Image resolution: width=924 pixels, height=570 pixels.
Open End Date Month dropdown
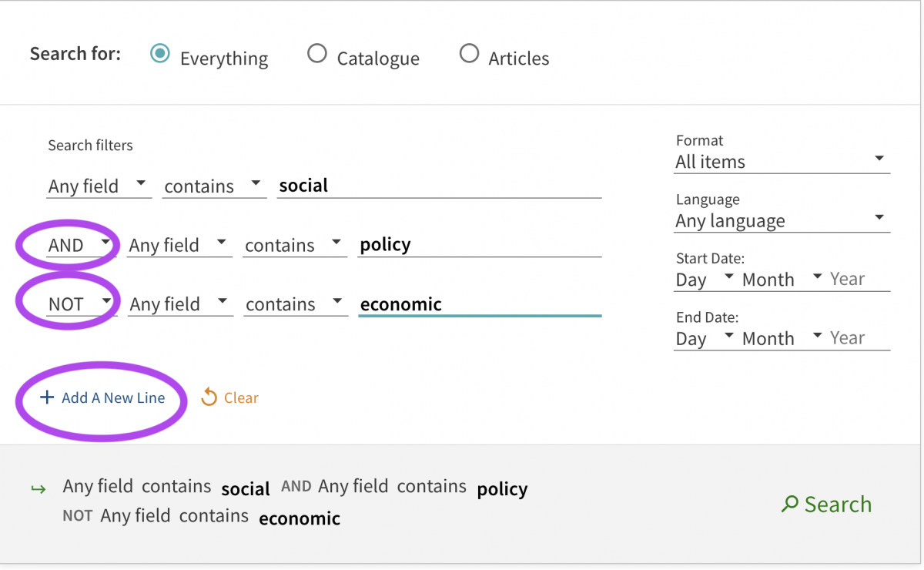pyautogui.click(x=782, y=338)
